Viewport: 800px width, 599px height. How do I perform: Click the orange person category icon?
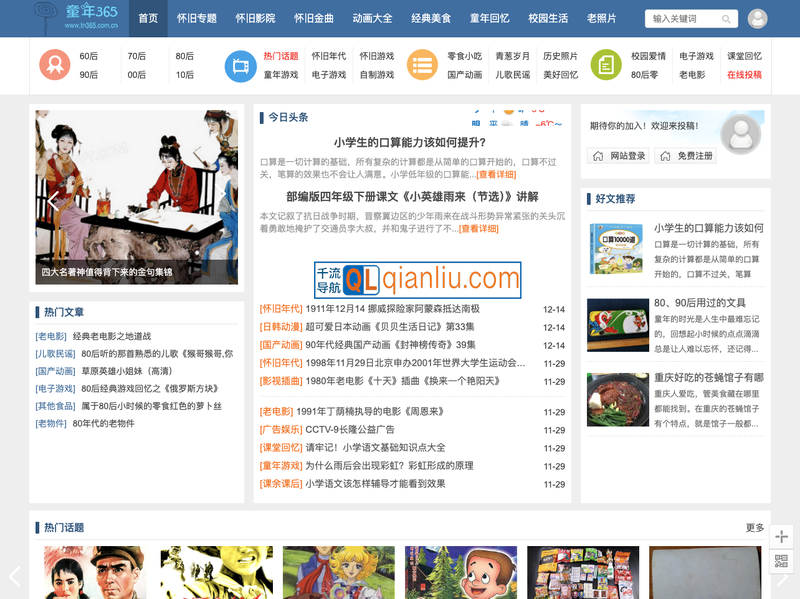54,64
